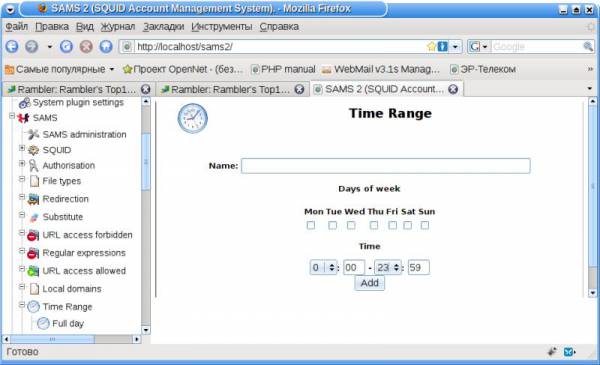
Task: Click the Local domains document icon
Action: [34, 289]
